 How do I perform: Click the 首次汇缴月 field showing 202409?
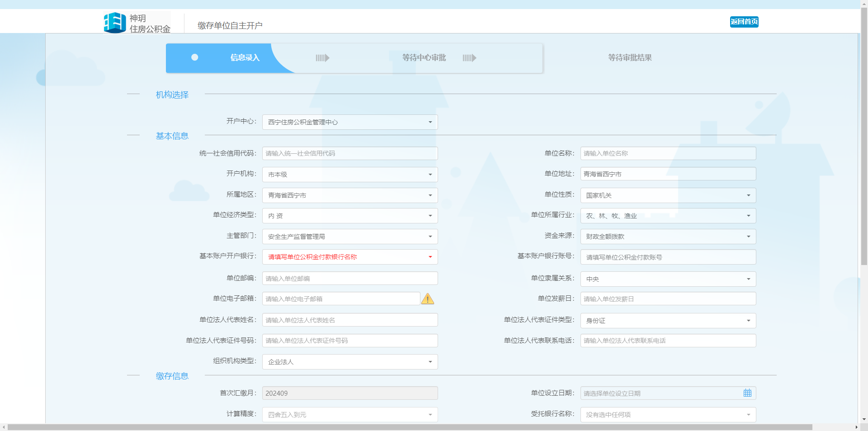click(350, 393)
